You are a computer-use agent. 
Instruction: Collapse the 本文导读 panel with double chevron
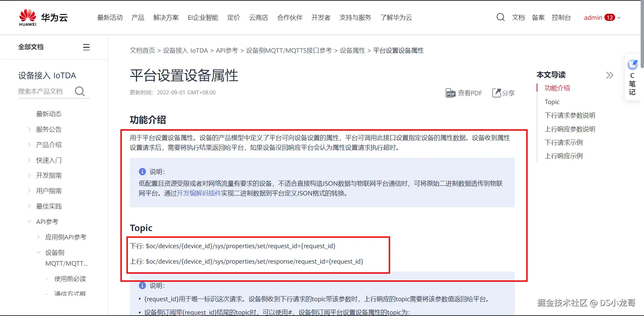[609, 75]
